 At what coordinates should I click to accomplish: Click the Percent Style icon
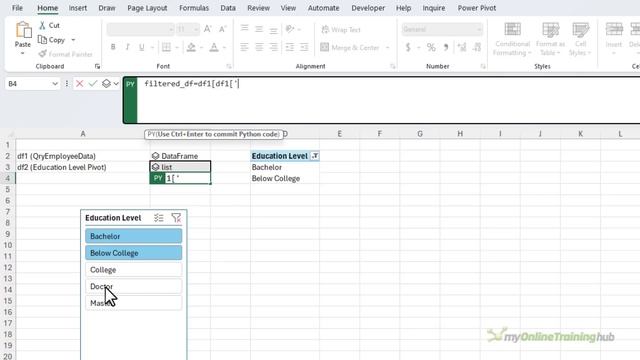pos(431,47)
